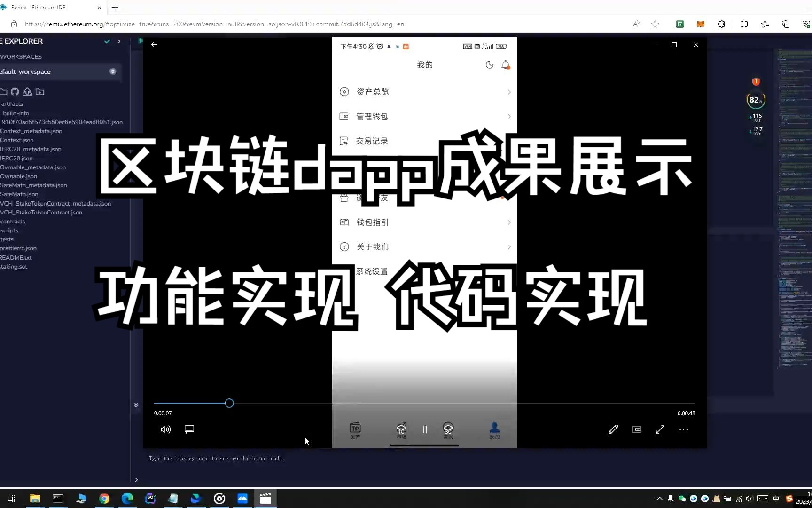812x508 pixels.
Task: Open Task View on the taskbar
Action: pyautogui.click(x=11, y=499)
